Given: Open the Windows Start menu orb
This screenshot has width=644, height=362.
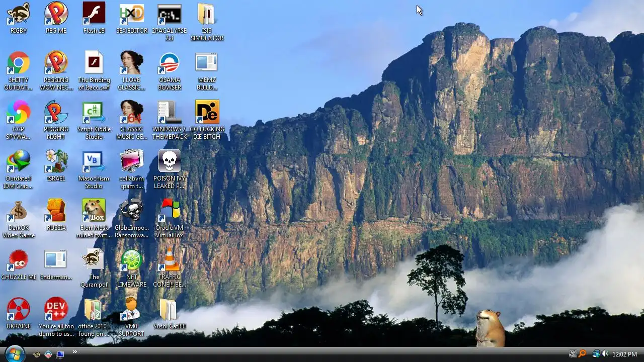Looking at the screenshot, I should [x=14, y=353].
